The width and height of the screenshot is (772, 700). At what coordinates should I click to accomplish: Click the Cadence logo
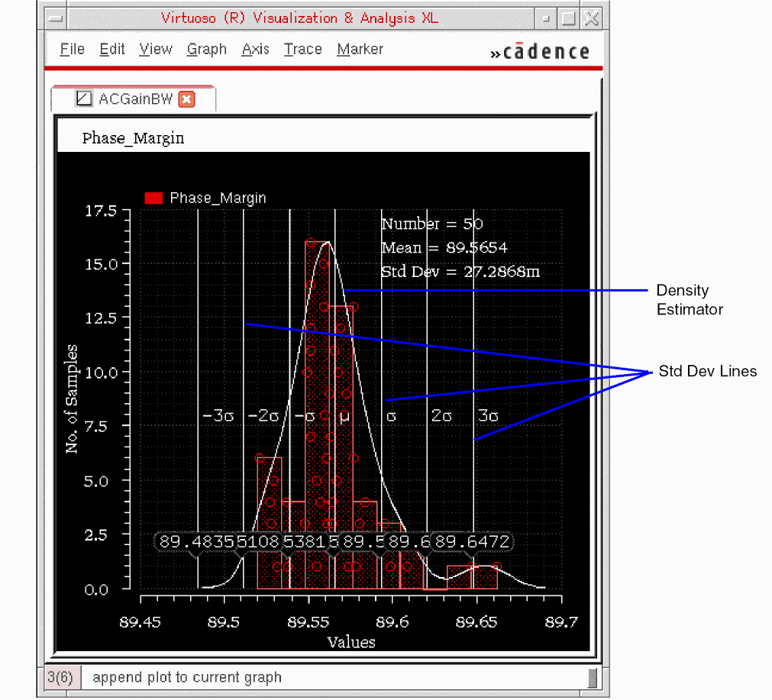540,52
